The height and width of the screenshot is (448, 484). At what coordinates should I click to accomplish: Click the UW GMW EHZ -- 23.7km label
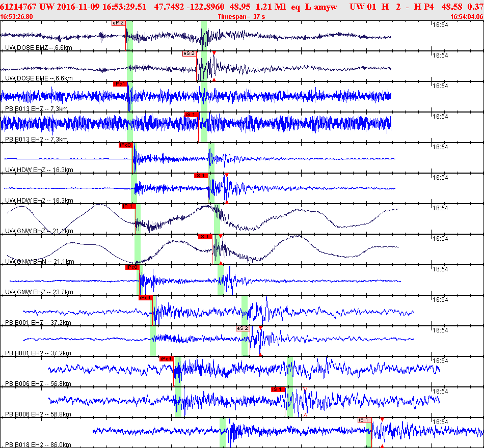click(x=39, y=292)
